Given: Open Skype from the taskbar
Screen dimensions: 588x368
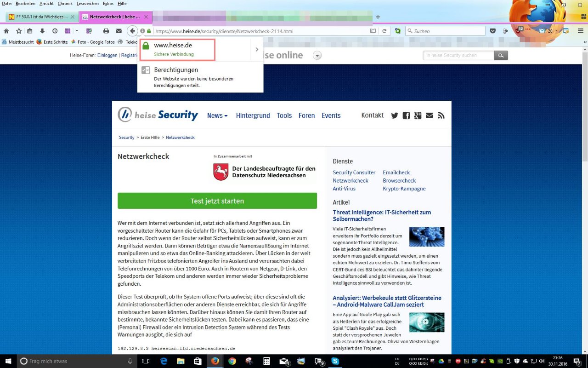Looking at the screenshot, I should (x=335, y=361).
